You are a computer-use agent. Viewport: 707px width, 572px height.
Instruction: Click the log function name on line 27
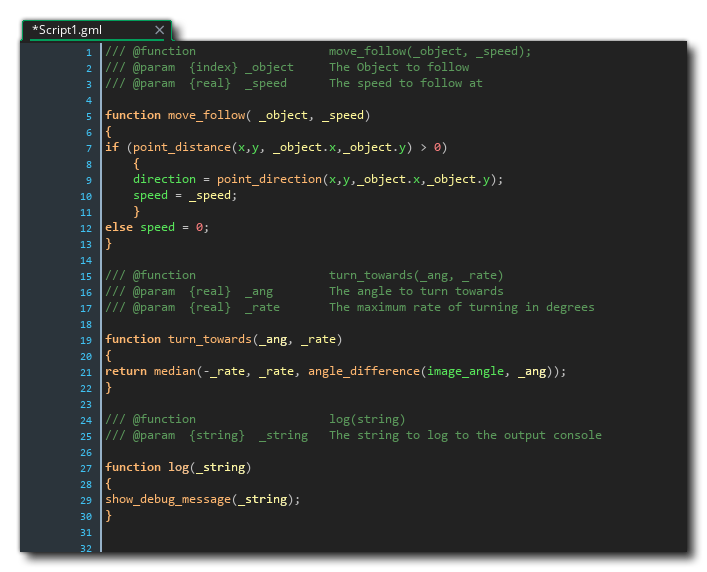[x=178, y=467]
